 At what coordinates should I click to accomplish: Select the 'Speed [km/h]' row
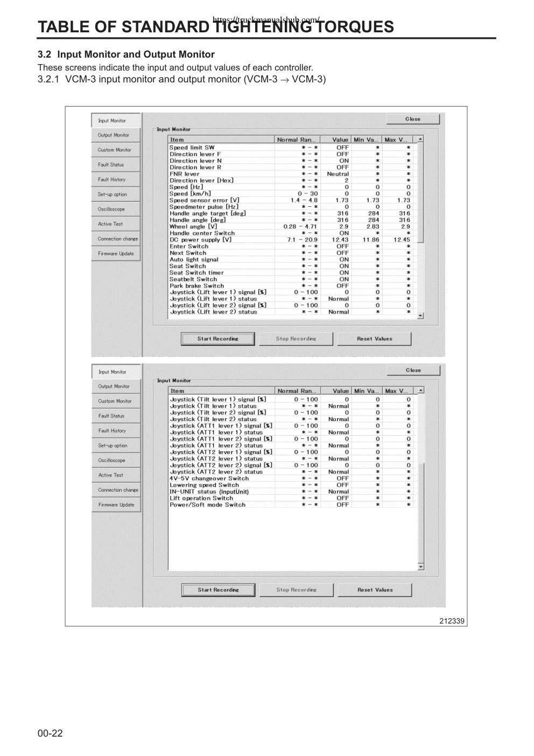[x=292, y=193]
